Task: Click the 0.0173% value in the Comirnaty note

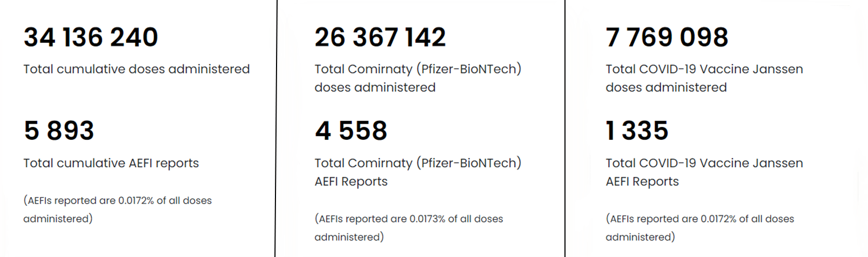Action: [x=427, y=219]
